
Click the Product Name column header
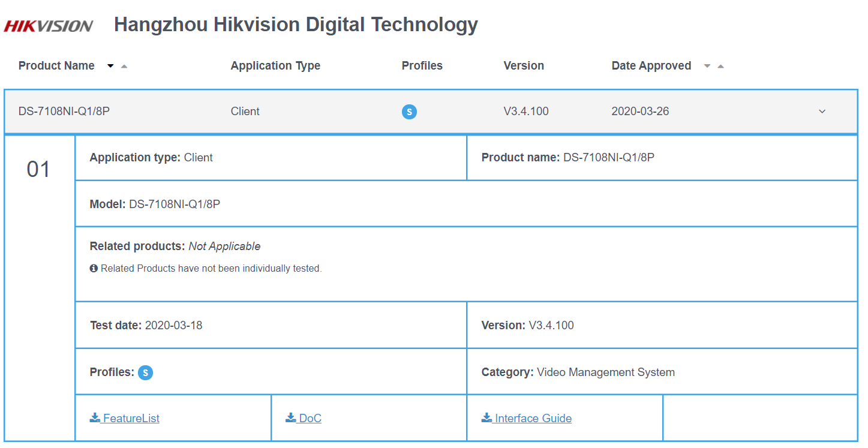point(56,66)
